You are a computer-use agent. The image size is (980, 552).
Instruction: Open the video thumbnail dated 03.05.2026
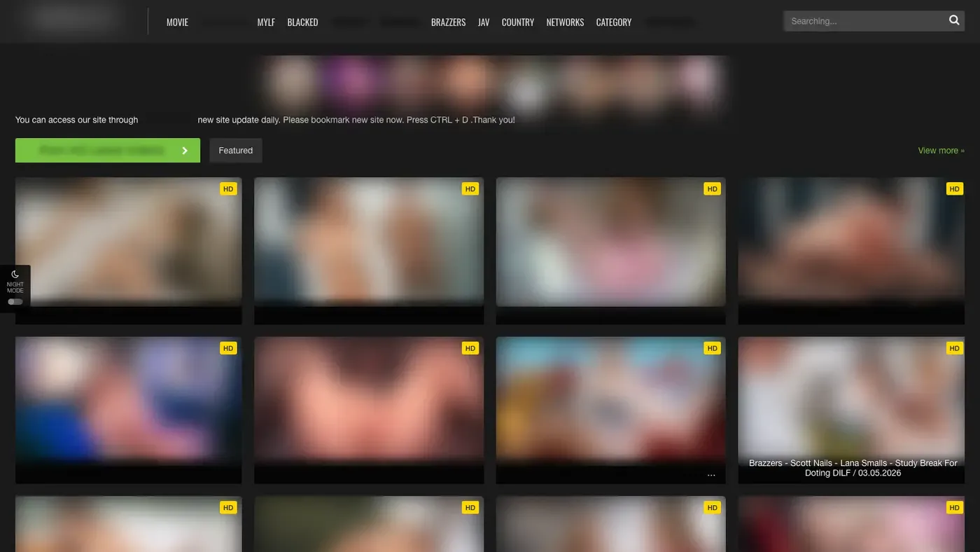pyautogui.click(x=851, y=410)
